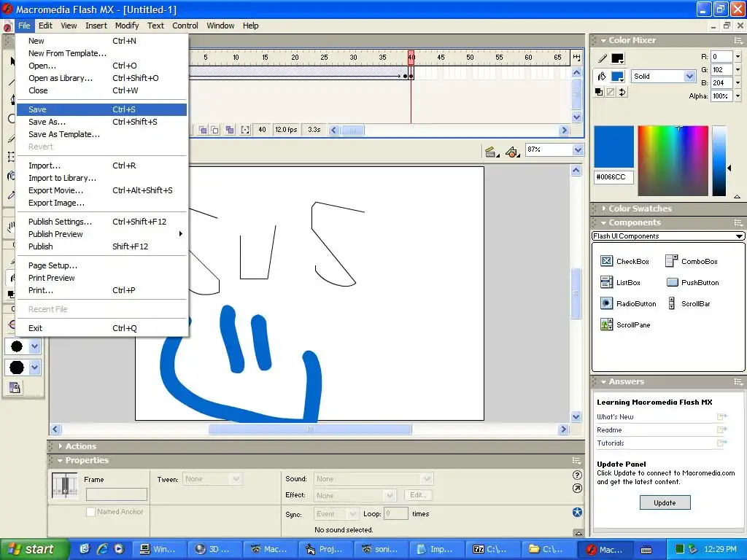Select the ScrollBar component icon

pyautogui.click(x=672, y=303)
